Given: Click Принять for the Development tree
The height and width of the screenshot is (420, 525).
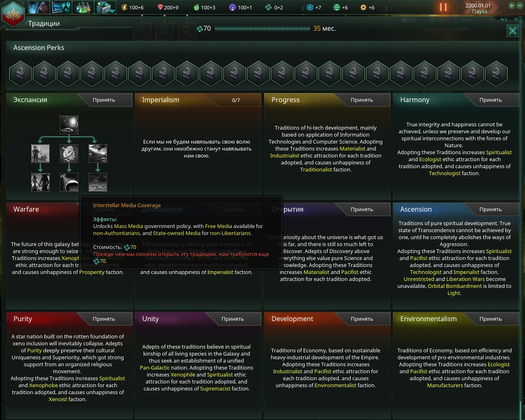Looking at the screenshot, I should pos(362,319).
